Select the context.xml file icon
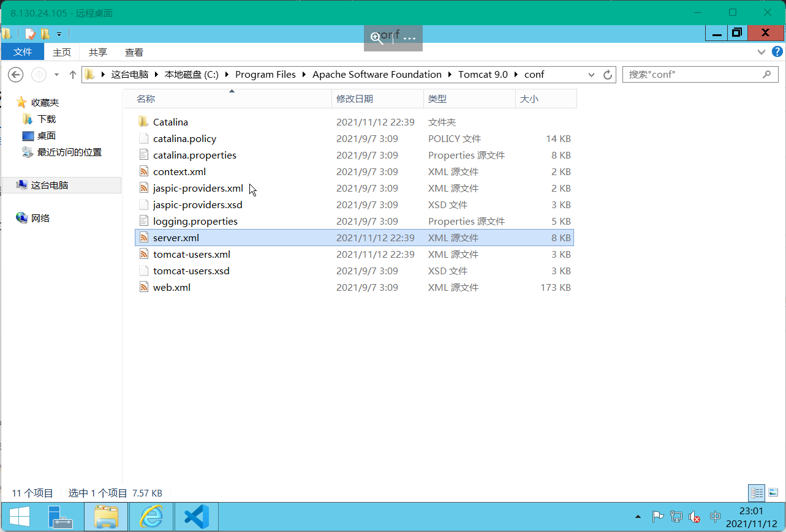Screen dimensions: 786x532 (143, 171)
